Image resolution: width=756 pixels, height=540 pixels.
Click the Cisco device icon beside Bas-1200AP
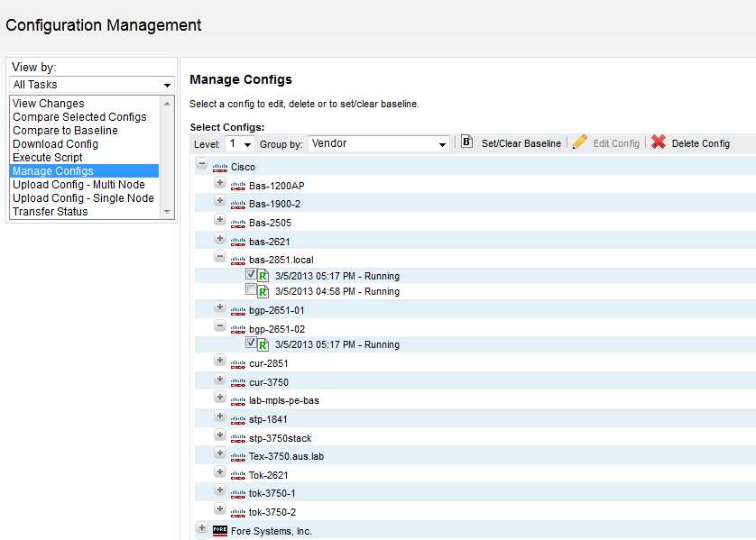coord(236,184)
